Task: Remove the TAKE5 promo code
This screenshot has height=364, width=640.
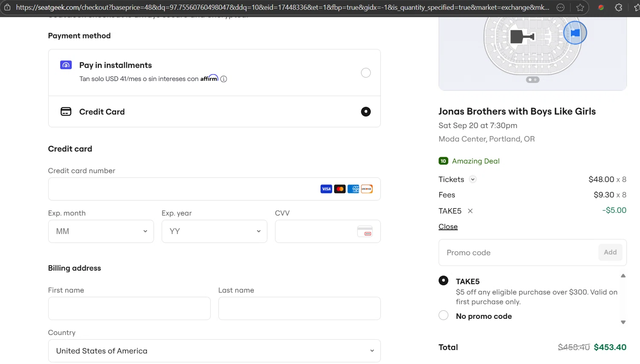Action: click(x=470, y=211)
